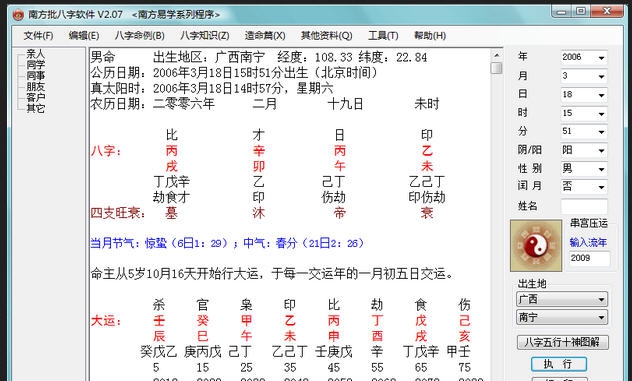Click the vertical scrollbar thumb in text pane
Screen dimensions: 632x381
click(x=497, y=68)
